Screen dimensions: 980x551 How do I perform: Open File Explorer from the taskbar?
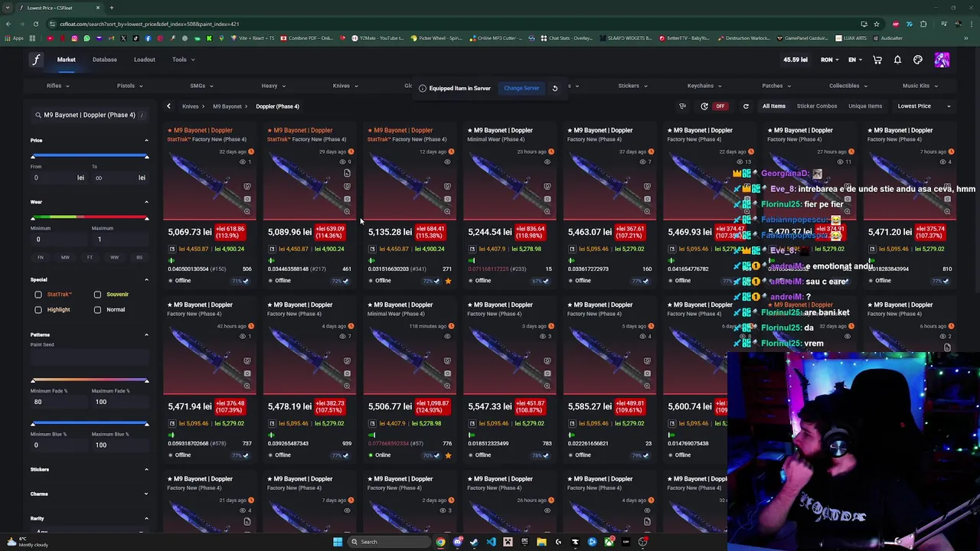pos(541,542)
